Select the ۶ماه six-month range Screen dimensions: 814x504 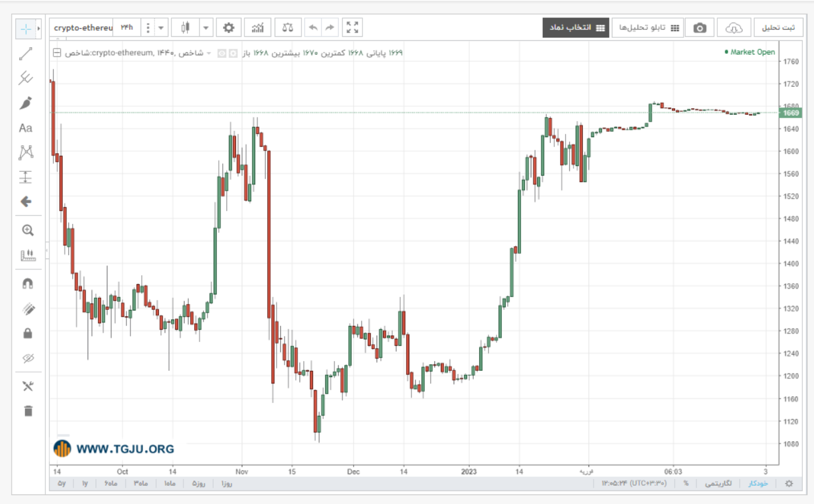click(111, 483)
